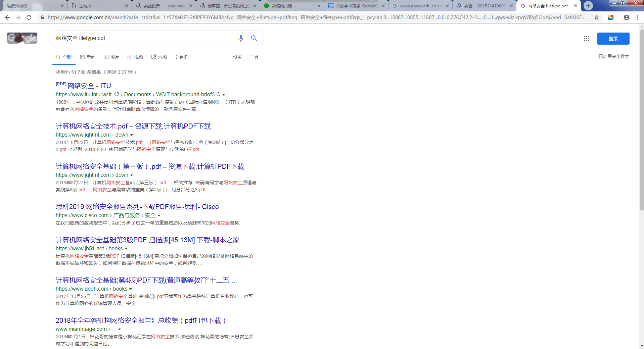Open the 计算机网络安全基础(第4版)PDF下载 result
The width and height of the screenshot is (644, 349).
tap(146, 280)
